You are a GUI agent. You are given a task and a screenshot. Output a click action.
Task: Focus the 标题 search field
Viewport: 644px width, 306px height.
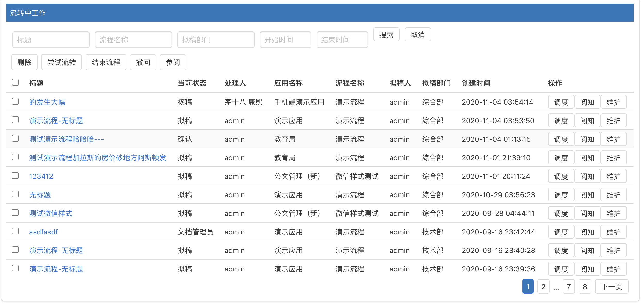pos(51,40)
